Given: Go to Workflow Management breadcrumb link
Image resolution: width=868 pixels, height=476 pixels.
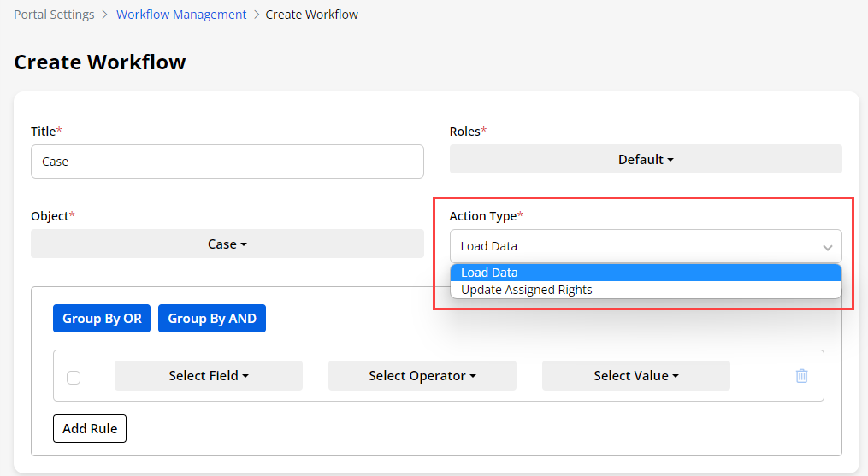Looking at the screenshot, I should click(181, 15).
